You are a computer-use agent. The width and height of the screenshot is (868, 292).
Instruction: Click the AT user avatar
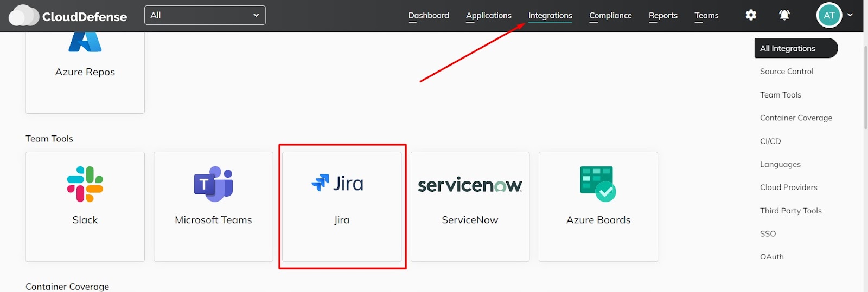click(829, 15)
